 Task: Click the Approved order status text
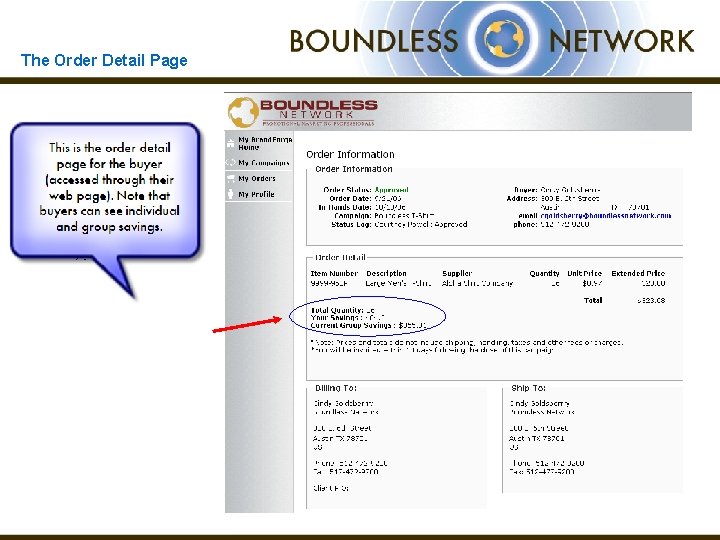tap(392, 190)
